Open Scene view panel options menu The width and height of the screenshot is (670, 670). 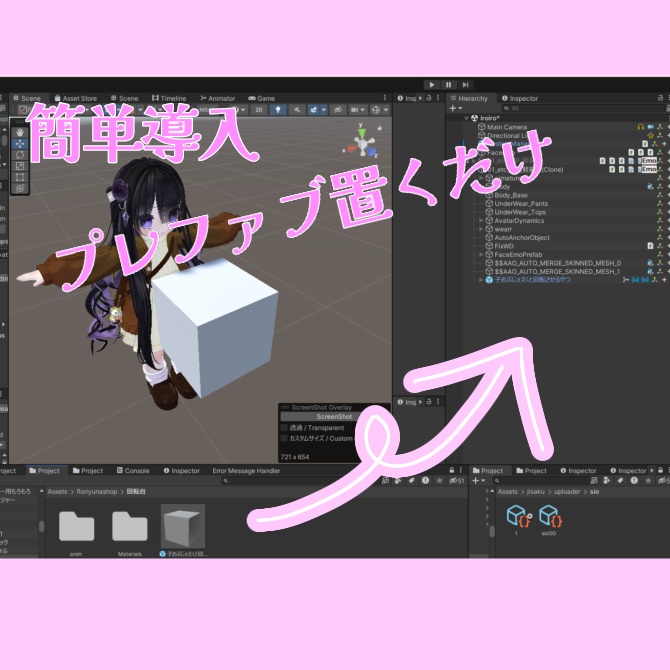pos(385,98)
